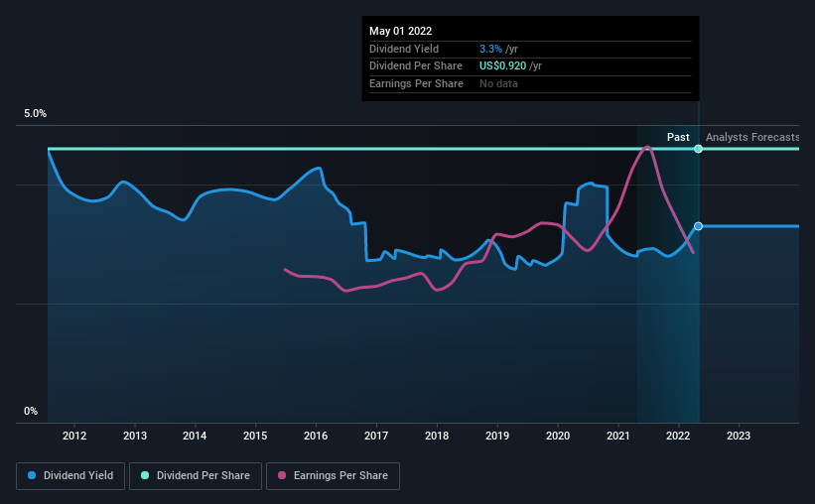Click the 2019 label on the x-axis
815x504 pixels.
tap(497, 436)
